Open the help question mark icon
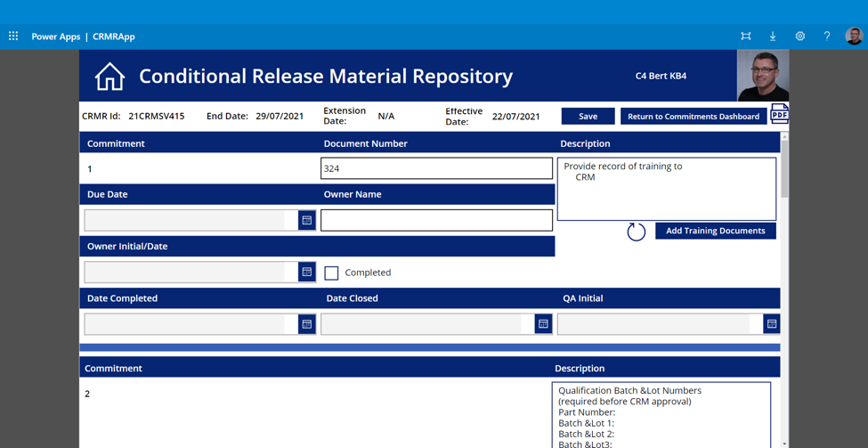 tap(826, 37)
